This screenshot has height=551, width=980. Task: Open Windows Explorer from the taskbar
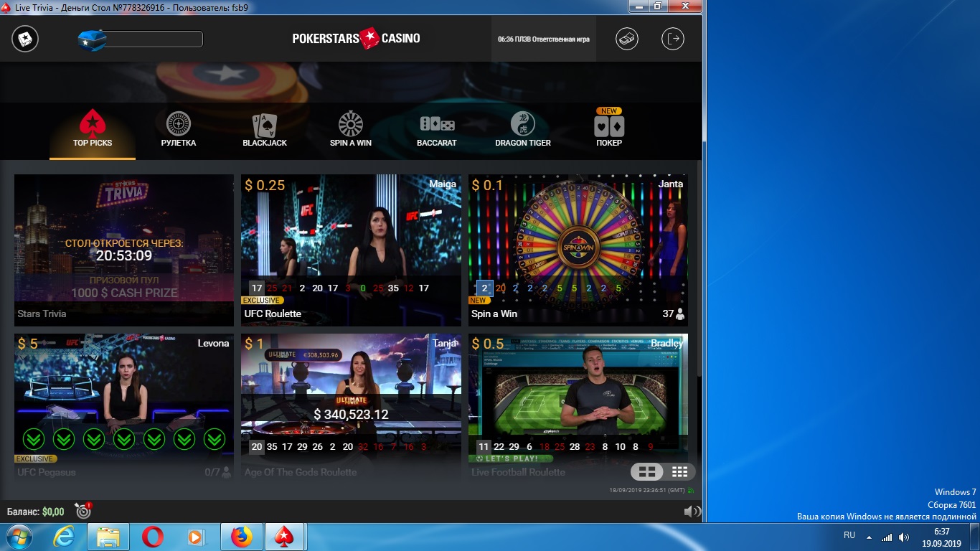(108, 537)
